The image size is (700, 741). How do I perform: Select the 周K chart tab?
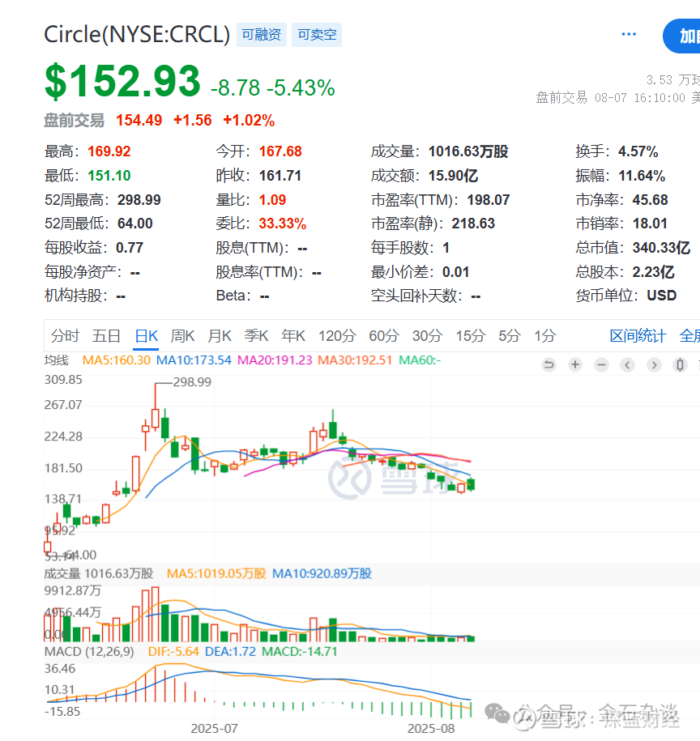click(182, 336)
